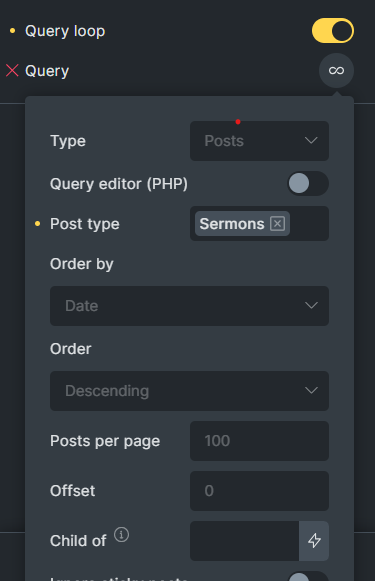Click the yellow dot beside Query loop
The image size is (375, 581).
tap(13, 31)
